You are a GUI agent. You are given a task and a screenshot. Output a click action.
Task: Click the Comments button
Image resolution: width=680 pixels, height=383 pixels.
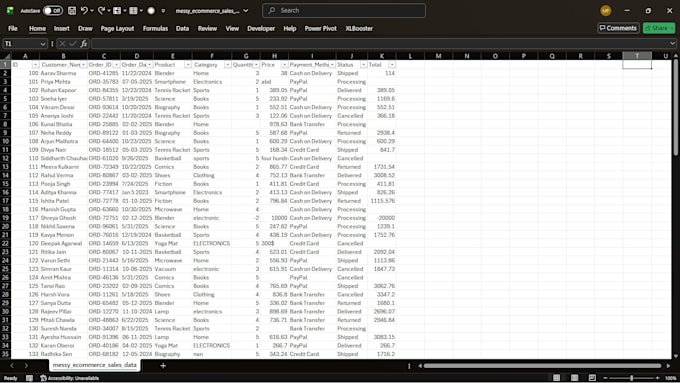click(618, 28)
